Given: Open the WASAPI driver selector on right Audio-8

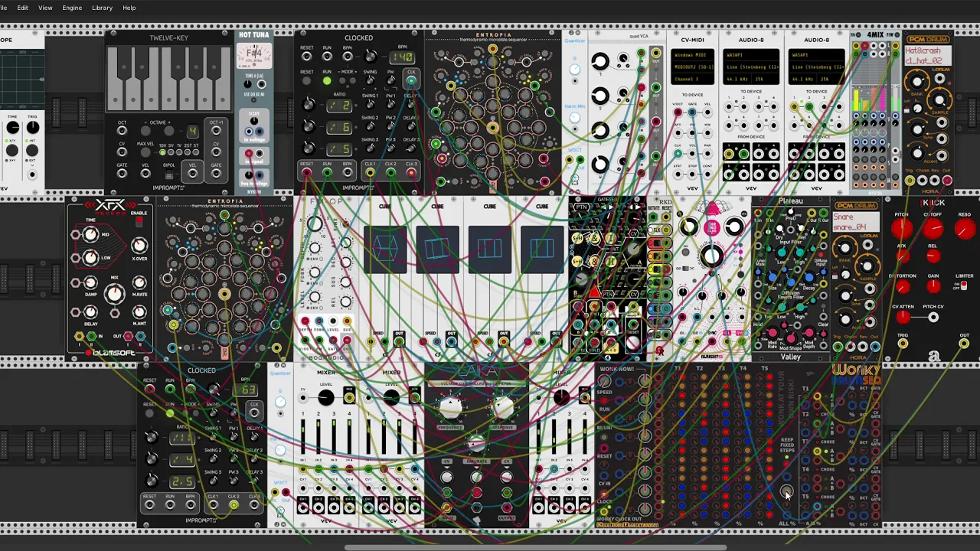Looking at the screenshot, I should click(816, 55).
